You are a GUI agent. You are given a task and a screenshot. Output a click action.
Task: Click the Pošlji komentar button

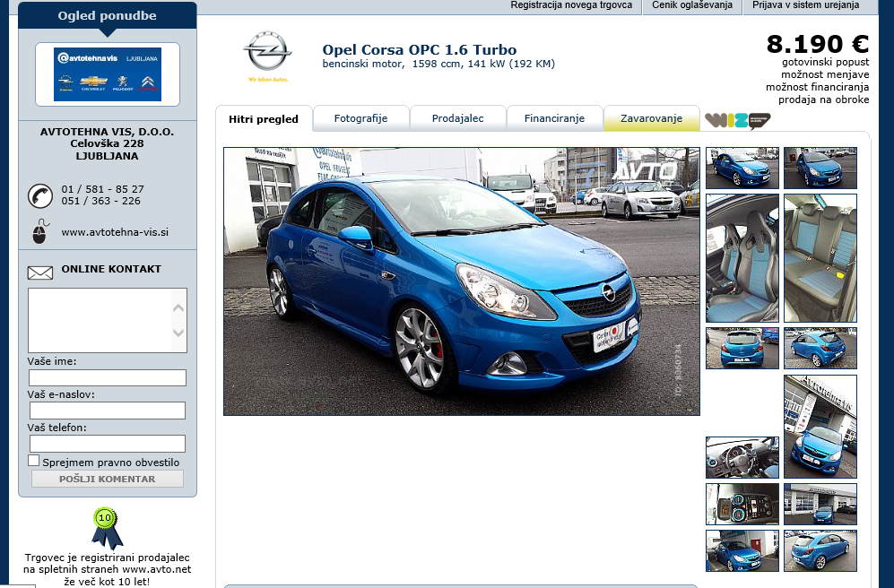108,480
